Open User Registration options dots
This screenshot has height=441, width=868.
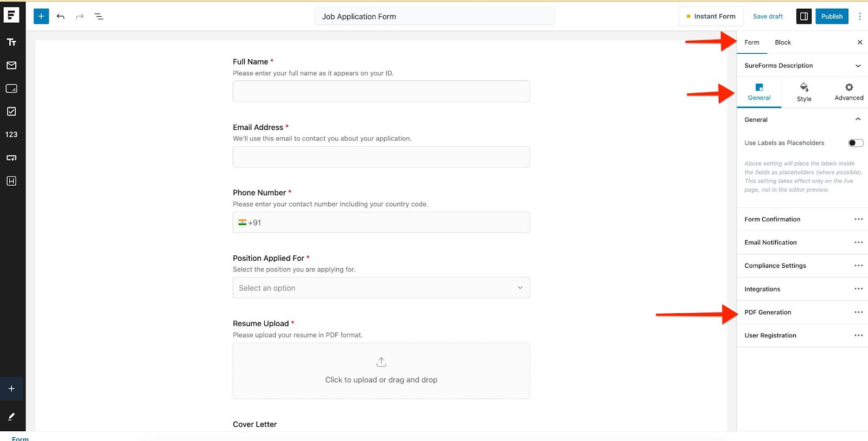[858, 336]
